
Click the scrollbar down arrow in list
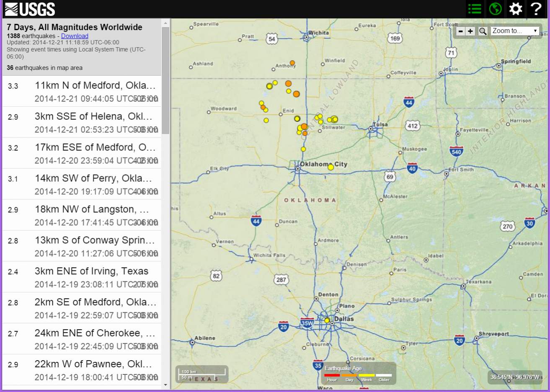[165, 385]
